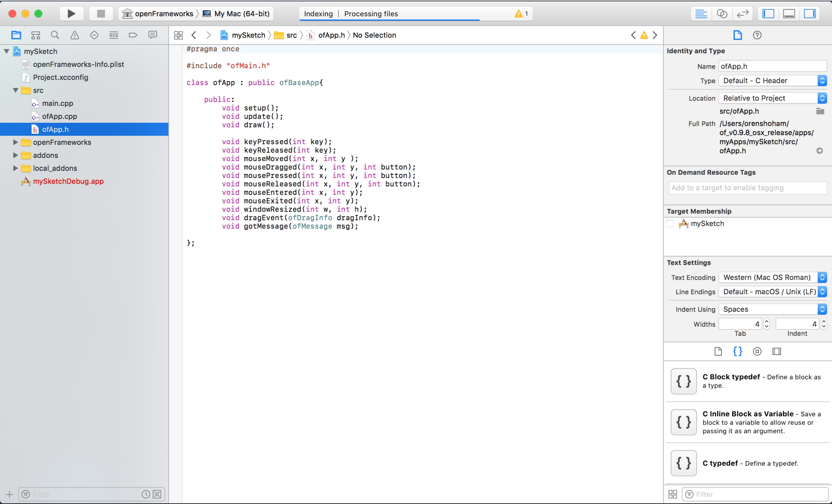This screenshot has height=504, width=832.
Task: Expand the openFrameworks folder
Action: 15,142
